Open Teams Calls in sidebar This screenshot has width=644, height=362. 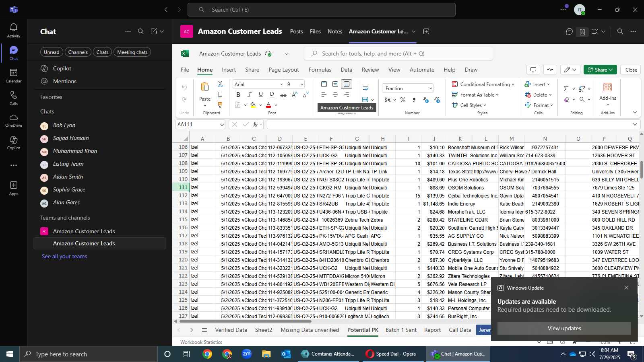tap(14, 98)
